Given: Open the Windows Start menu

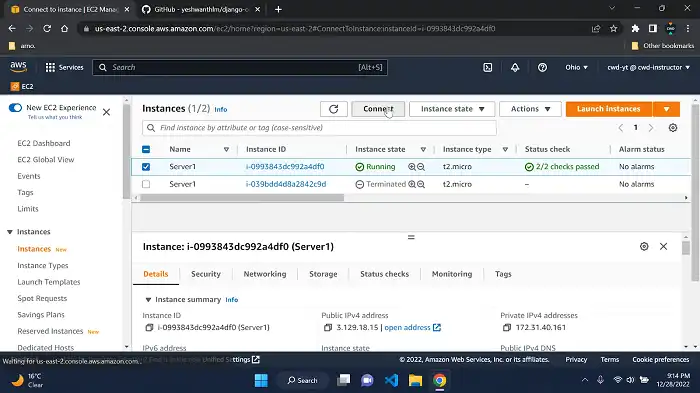Looking at the screenshot, I should coord(261,380).
